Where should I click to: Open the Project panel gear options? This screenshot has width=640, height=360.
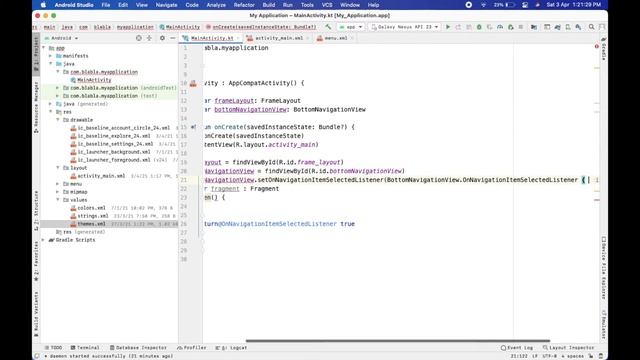click(x=162, y=38)
